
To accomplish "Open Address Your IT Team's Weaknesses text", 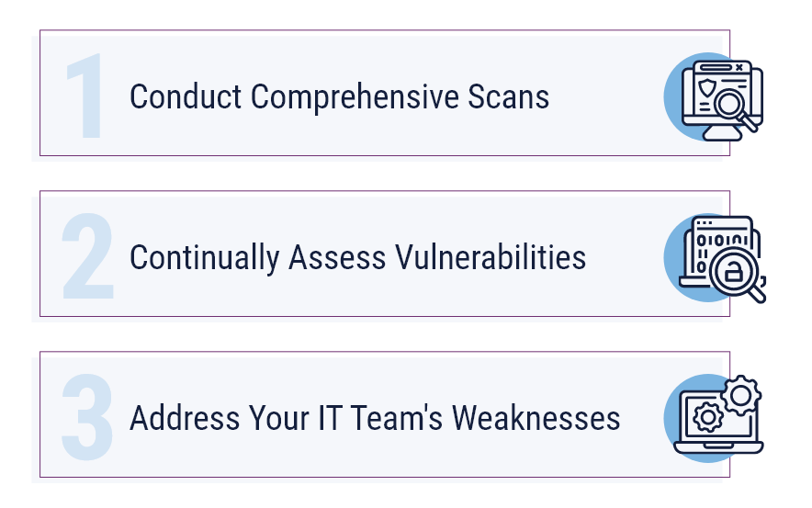I will [x=375, y=418].
